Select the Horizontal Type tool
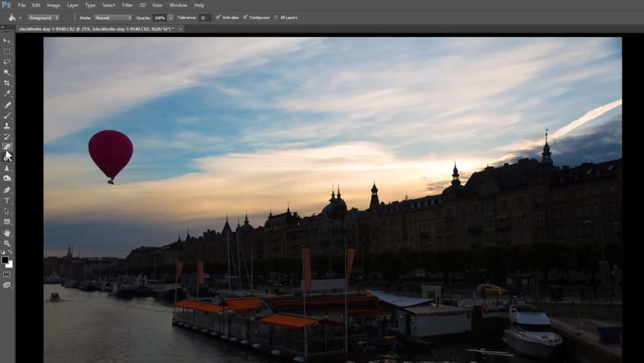The height and width of the screenshot is (363, 644). pos(7,200)
